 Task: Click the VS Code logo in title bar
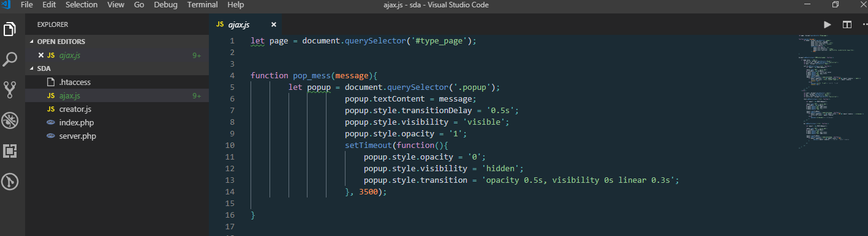tap(6, 5)
